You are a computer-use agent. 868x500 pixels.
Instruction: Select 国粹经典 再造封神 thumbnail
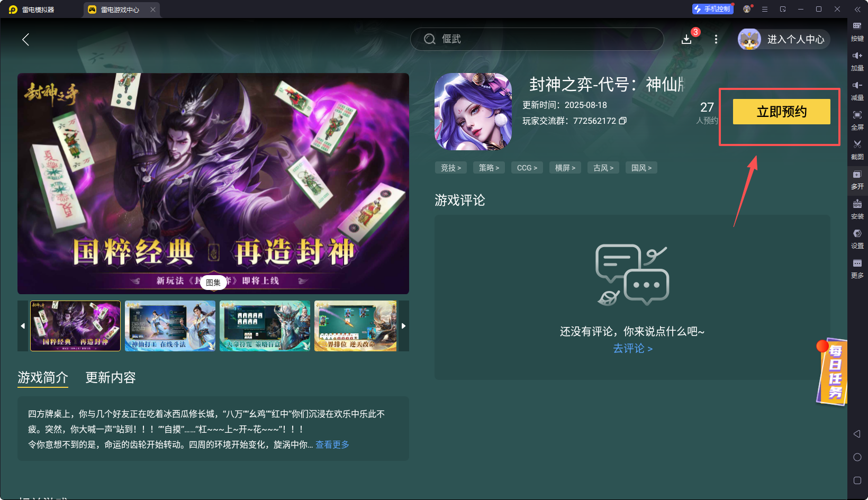click(x=75, y=326)
